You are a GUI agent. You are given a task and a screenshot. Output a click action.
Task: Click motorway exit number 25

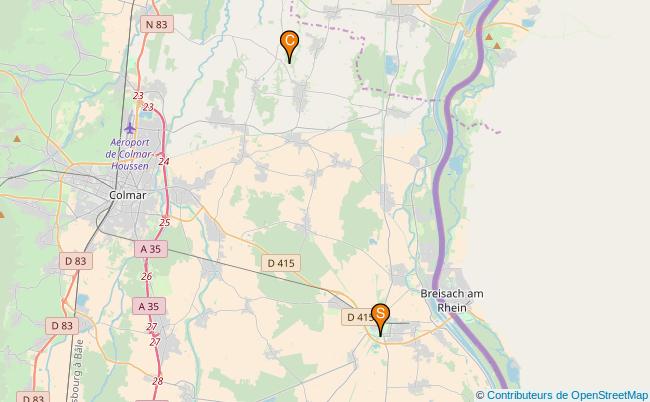[165, 223]
